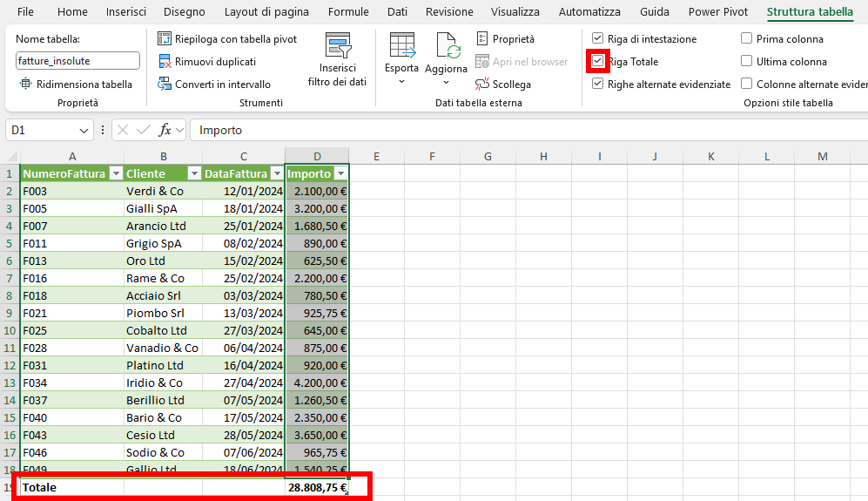Image resolution: width=868 pixels, height=501 pixels.
Task: Click the Aggiorna refresh icon
Action: (447, 47)
